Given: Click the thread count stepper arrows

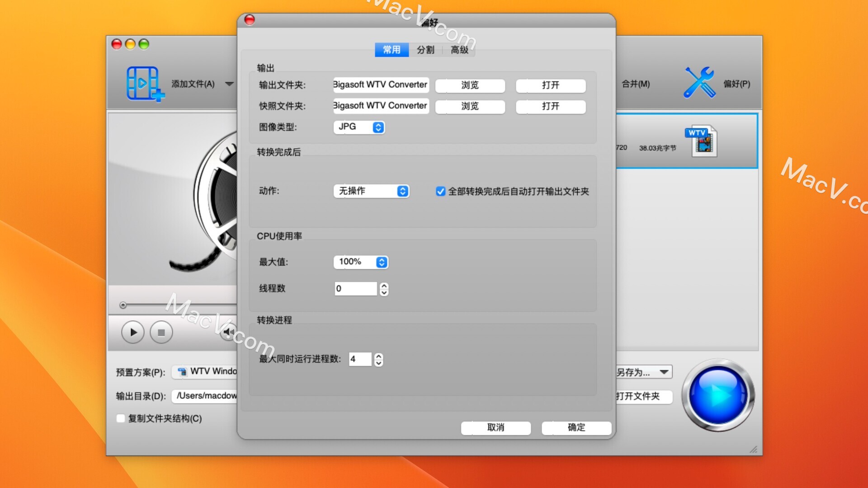Looking at the screenshot, I should coord(384,289).
